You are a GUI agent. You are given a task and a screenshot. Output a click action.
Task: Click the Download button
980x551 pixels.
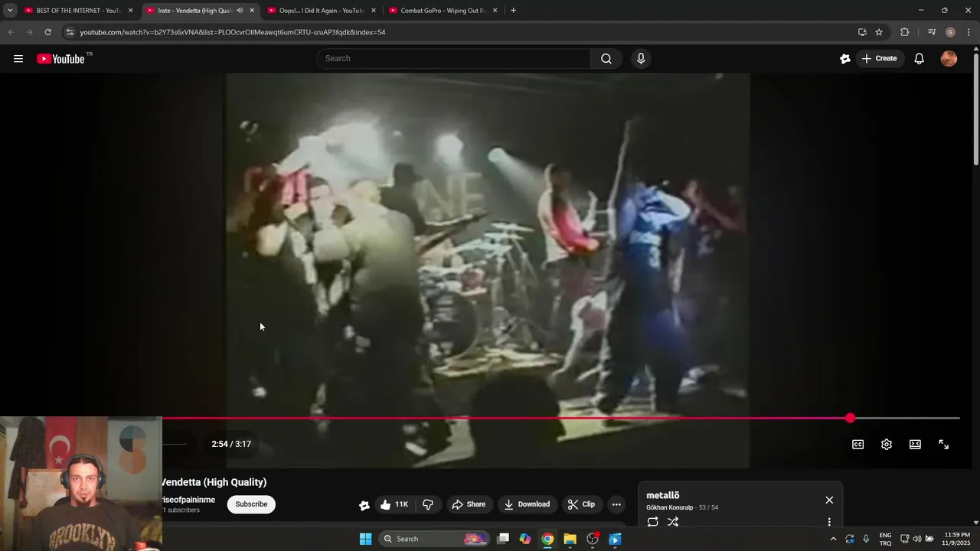pos(527,504)
